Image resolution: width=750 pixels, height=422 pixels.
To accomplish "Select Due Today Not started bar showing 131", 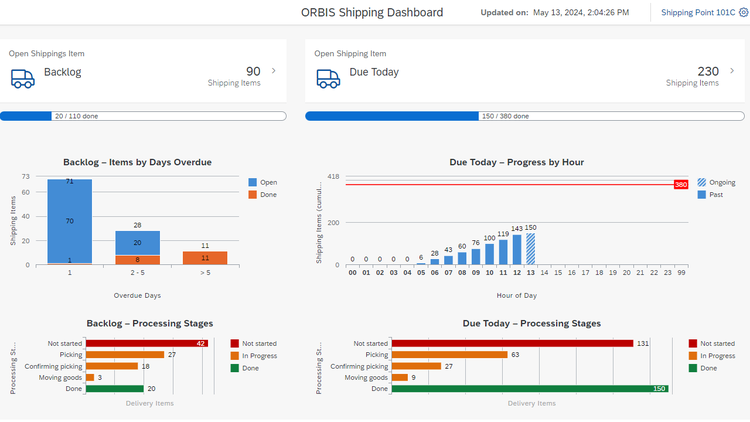I will coord(512,344).
